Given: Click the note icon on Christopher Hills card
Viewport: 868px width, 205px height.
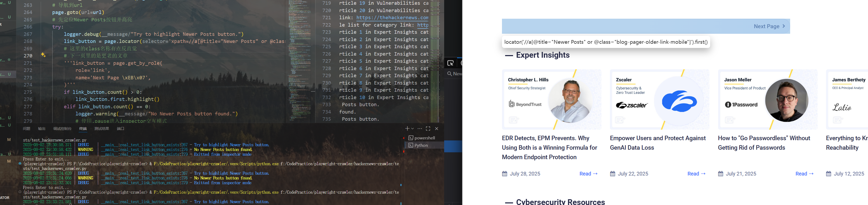Looking at the screenshot, I should (514, 120).
